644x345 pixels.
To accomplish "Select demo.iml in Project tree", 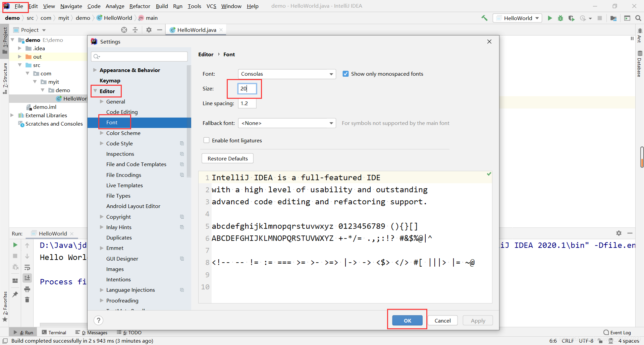I will (x=45, y=107).
